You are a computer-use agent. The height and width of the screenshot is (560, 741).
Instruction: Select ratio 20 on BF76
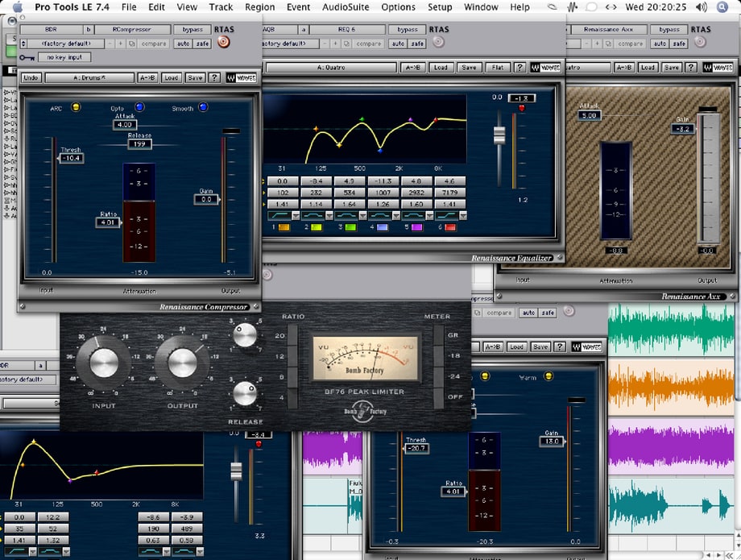(x=292, y=335)
